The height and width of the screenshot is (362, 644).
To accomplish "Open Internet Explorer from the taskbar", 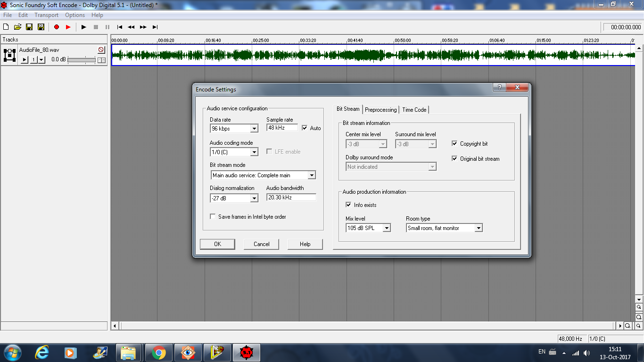I will pyautogui.click(x=42, y=353).
